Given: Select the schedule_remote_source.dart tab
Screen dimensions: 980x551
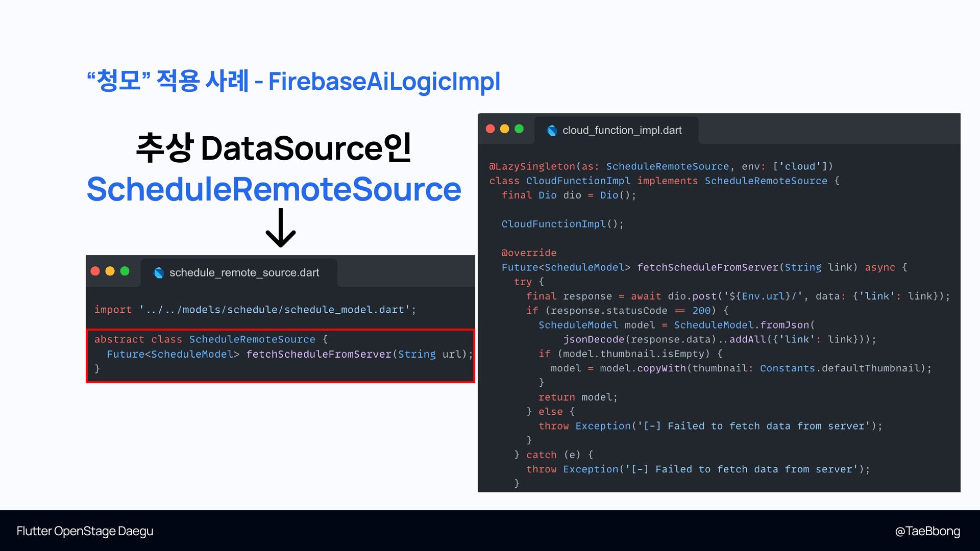Looking at the screenshot, I should (x=244, y=273).
